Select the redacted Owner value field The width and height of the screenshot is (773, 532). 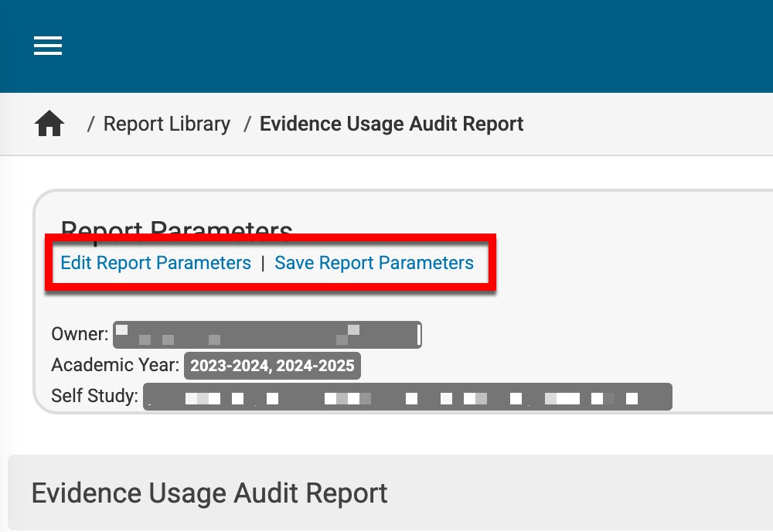pos(267,335)
